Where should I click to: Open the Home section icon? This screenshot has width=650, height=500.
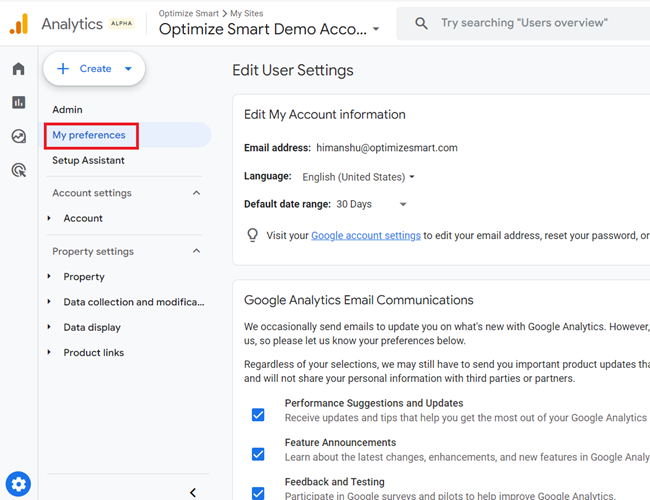tap(19, 68)
